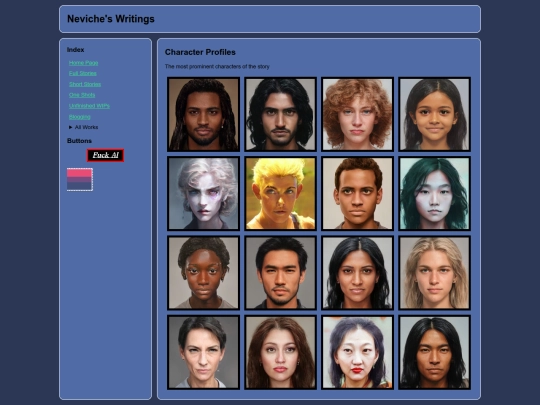Open the green-haired character portrait
The width and height of the screenshot is (540, 405).
coord(435,194)
